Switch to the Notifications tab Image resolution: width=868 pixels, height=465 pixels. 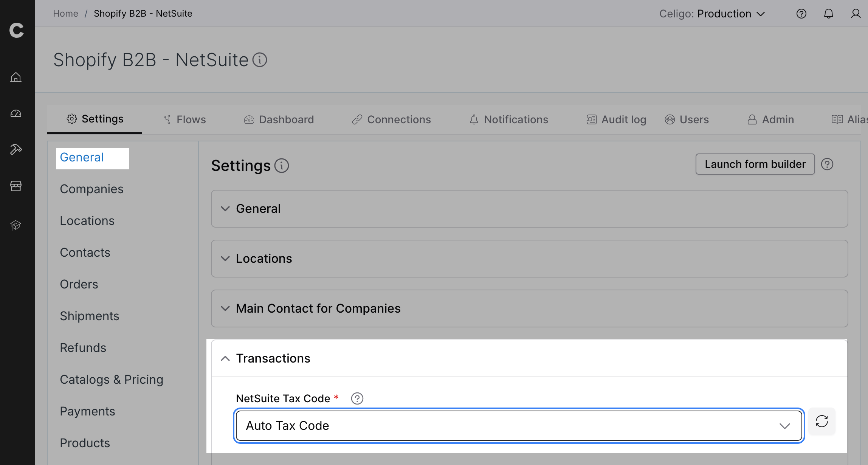click(509, 119)
